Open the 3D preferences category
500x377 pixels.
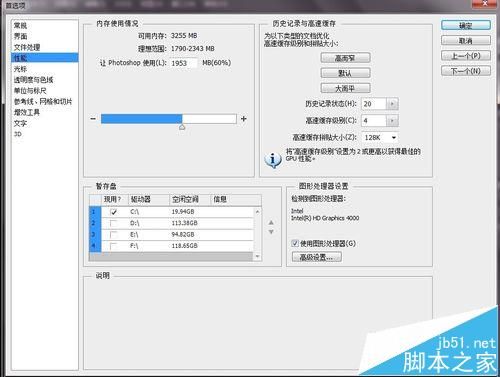pyautogui.click(x=18, y=134)
